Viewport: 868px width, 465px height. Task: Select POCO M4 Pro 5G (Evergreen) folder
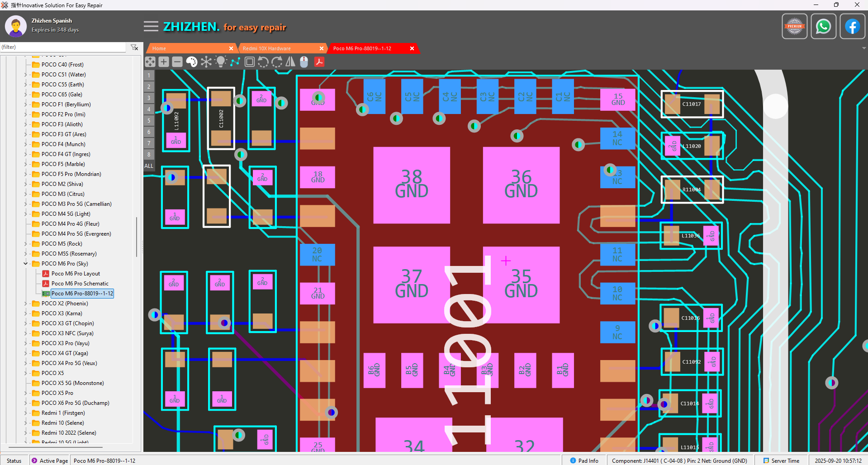click(76, 234)
